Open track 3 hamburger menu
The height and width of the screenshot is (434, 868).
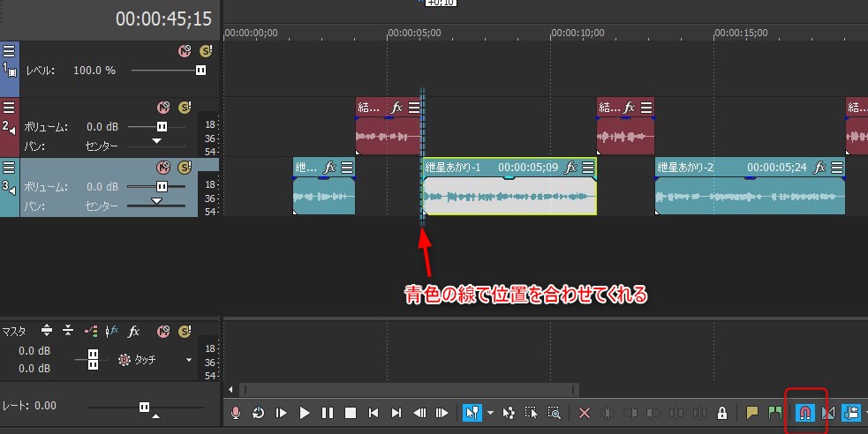click(9, 167)
